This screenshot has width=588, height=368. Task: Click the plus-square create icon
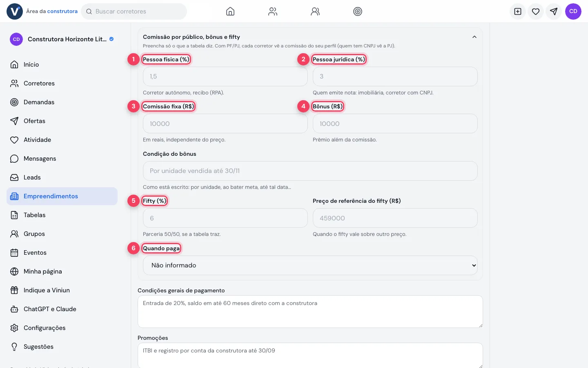click(518, 11)
